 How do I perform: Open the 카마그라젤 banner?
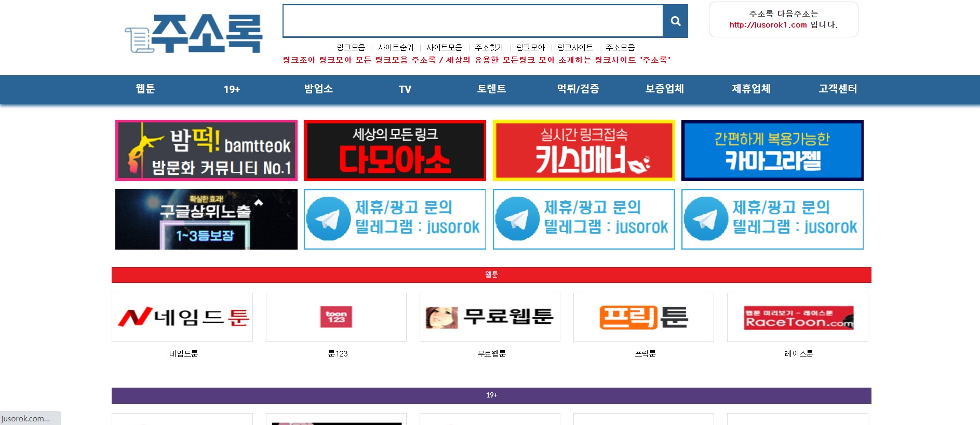[772, 150]
